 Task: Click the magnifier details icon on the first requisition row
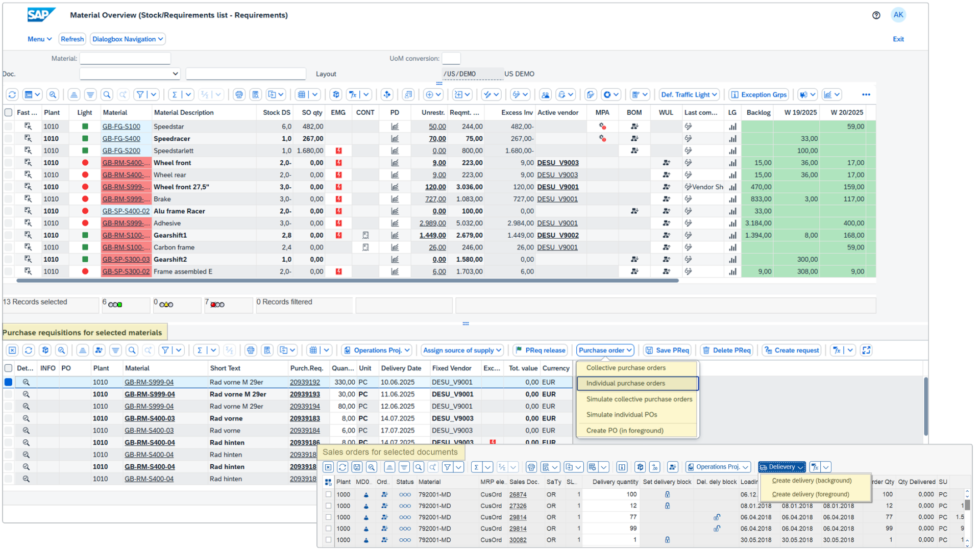tap(27, 382)
